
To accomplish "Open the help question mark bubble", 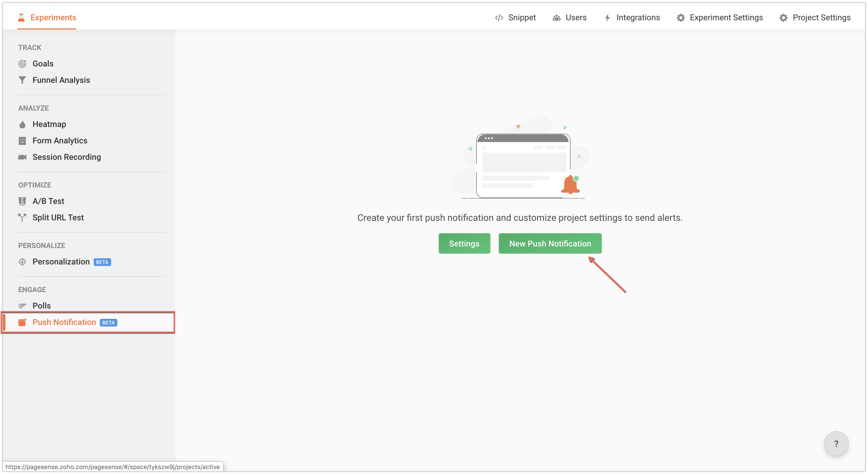I will point(836,444).
